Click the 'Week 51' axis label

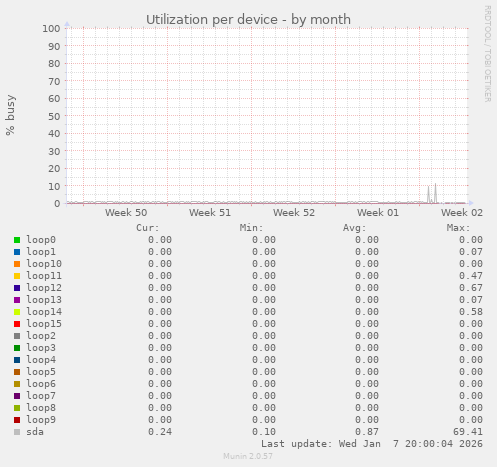tap(210, 213)
